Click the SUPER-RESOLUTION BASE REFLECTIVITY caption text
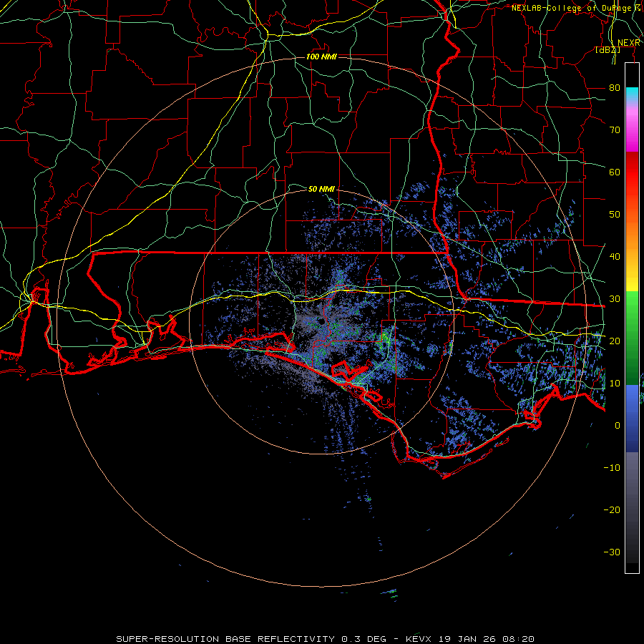 (x=225, y=639)
